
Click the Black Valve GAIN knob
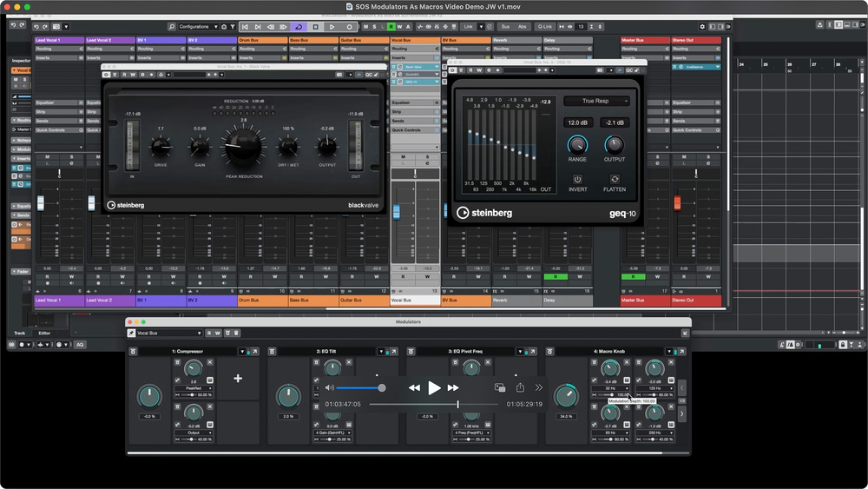200,148
